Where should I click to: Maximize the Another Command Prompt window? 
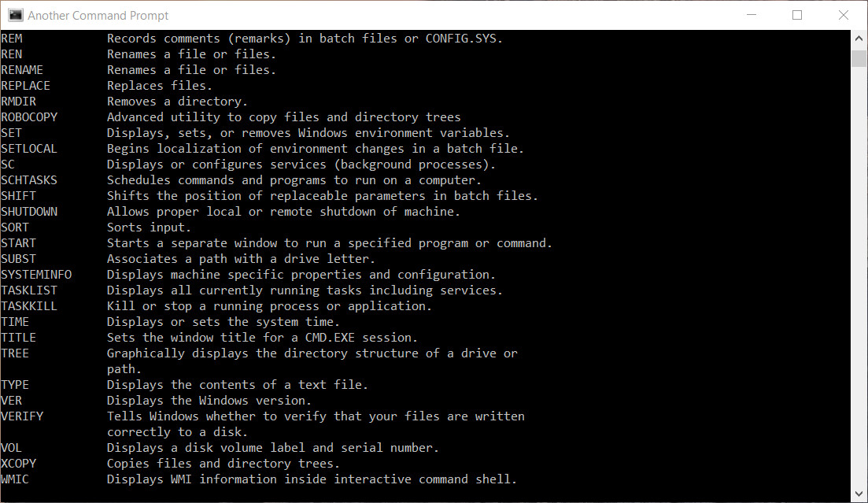click(x=797, y=15)
